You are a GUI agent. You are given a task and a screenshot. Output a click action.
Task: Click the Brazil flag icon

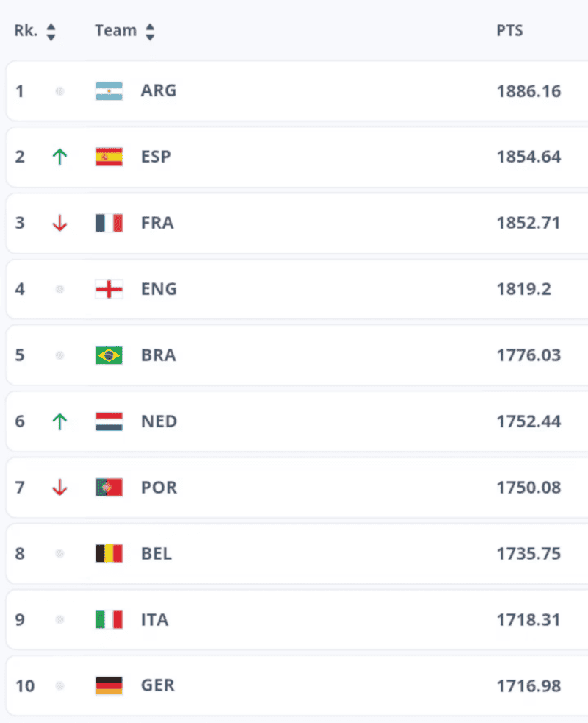(x=109, y=355)
